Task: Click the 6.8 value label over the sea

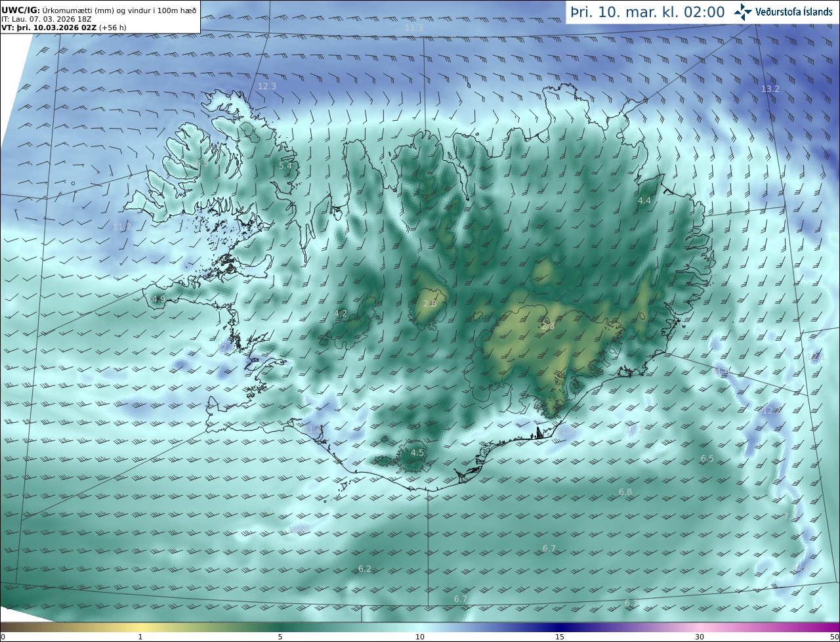Action: pyautogui.click(x=625, y=492)
